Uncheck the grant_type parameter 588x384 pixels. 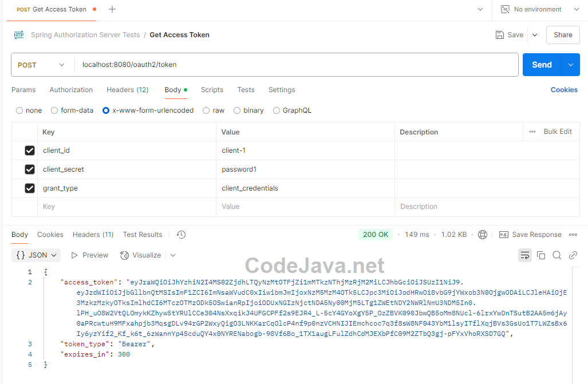[30, 188]
